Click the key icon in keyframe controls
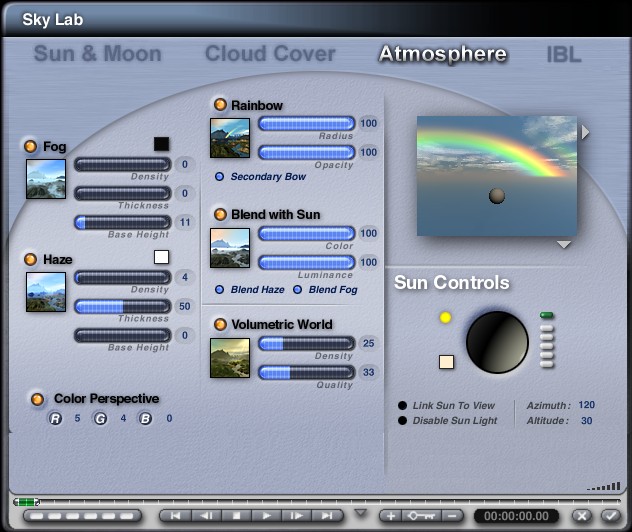This screenshot has width=632, height=532. (421, 516)
